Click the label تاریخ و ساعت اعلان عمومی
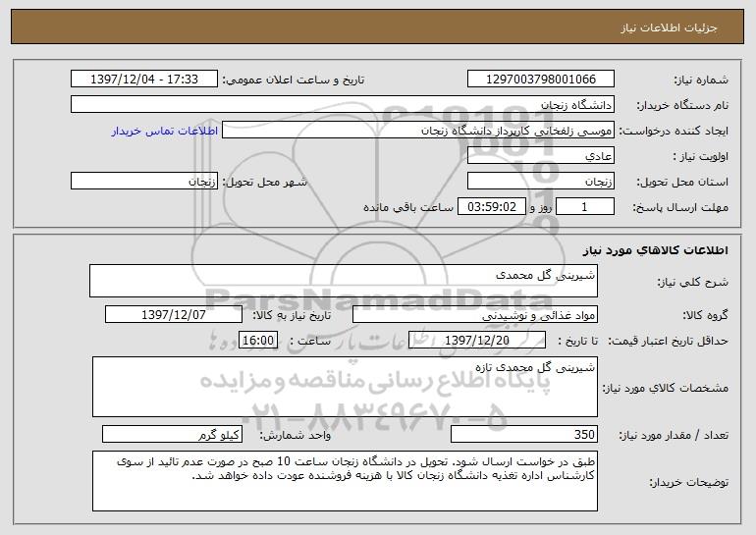The height and width of the screenshot is (535, 756). click(x=294, y=80)
